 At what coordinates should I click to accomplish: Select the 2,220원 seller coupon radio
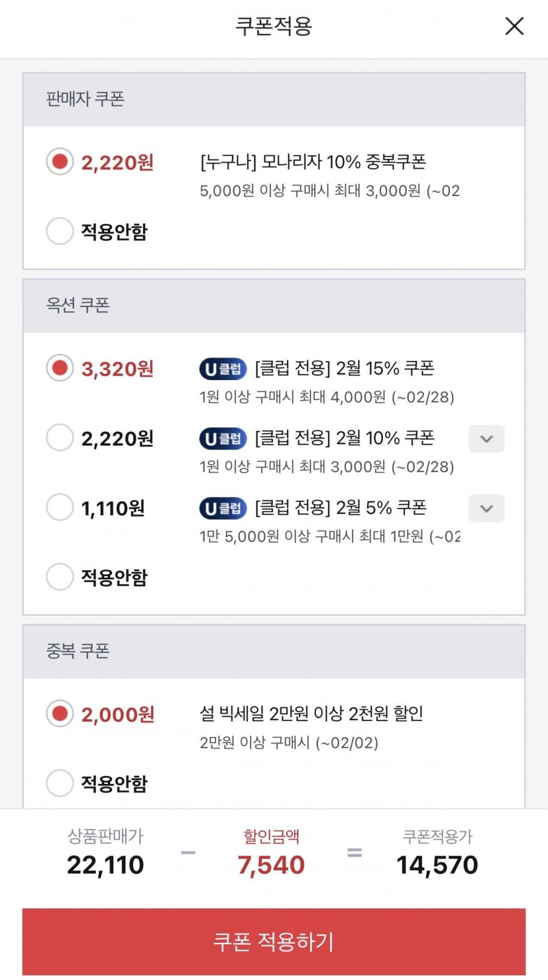point(60,162)
